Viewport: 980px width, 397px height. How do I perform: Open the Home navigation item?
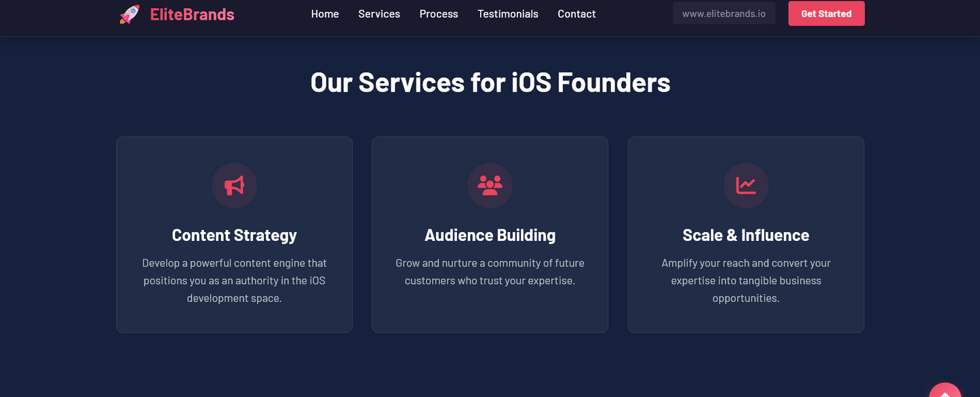325,14
